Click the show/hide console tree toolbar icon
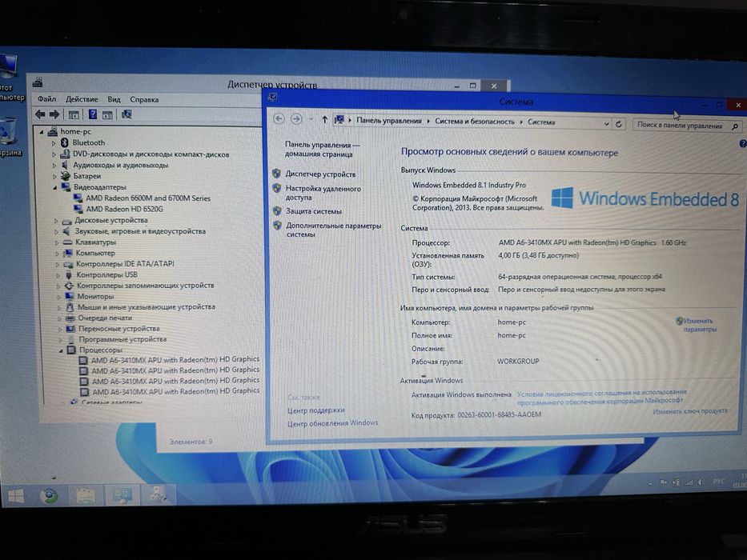 click(74, 114)
